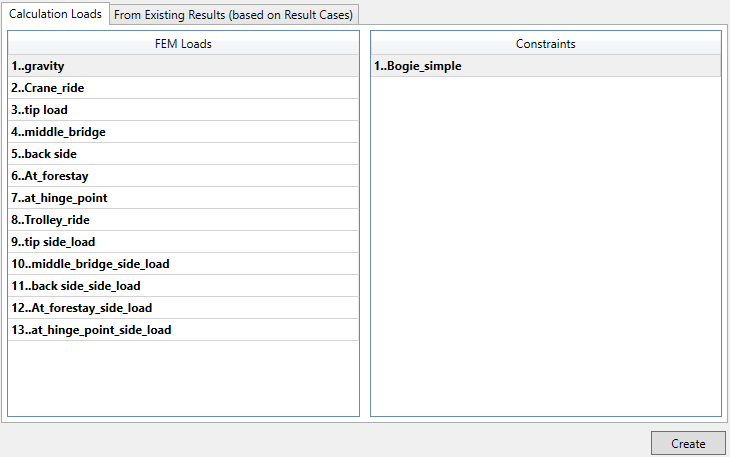Open the From Existing Results tab
Image resolution: width=730 pixels, height=457 pixels.
point(233,15)
